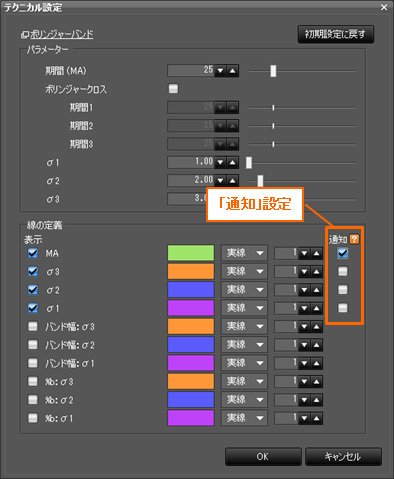Decrease the σ1 value with down arrow
Screen dimensions: 394x479
pos(220,162)
